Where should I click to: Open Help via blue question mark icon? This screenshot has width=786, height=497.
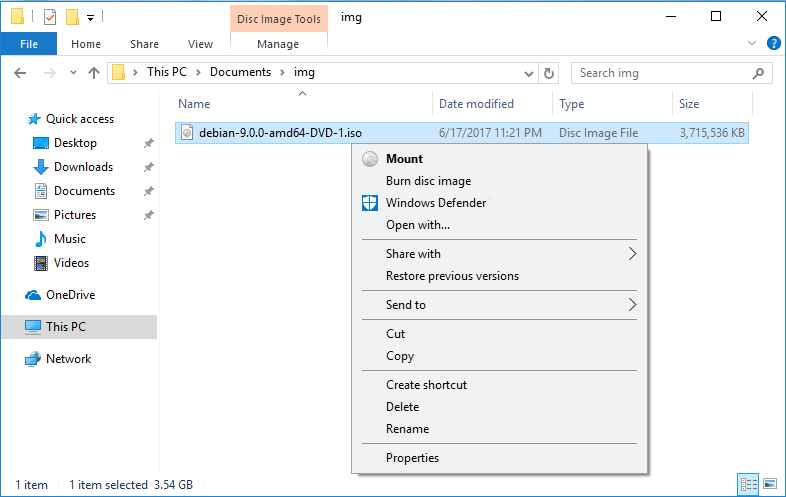[x=773, y=44]
